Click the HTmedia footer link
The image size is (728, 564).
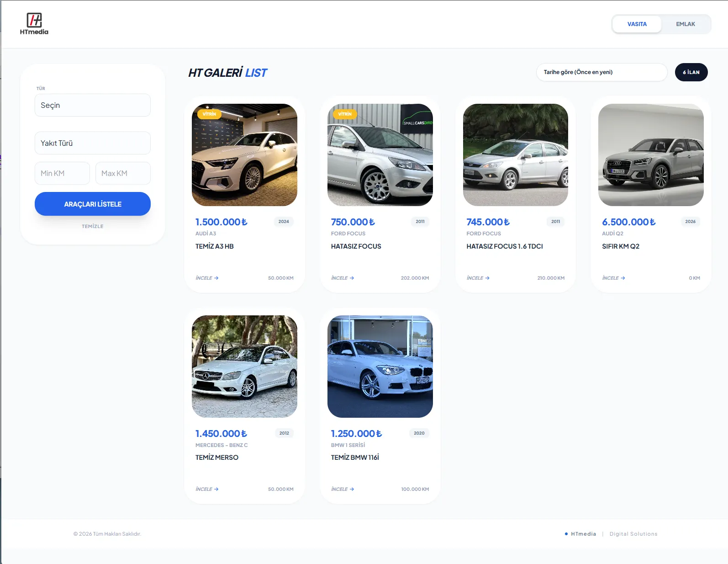583,534
